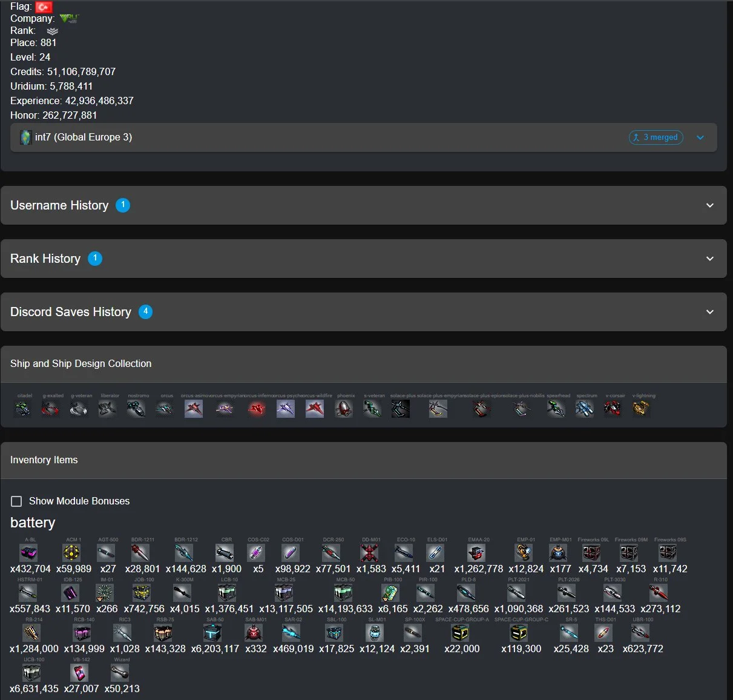Select the JOB-100 ammo crate icon
This screenshot has width=733, height=700.
pyautogui.click(x=142, y=593)
